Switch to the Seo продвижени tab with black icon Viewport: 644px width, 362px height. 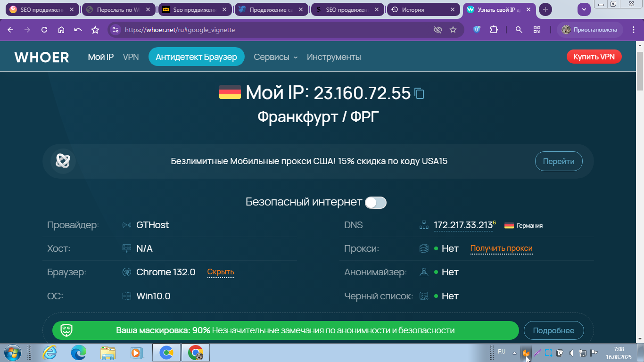pos(194,9)
